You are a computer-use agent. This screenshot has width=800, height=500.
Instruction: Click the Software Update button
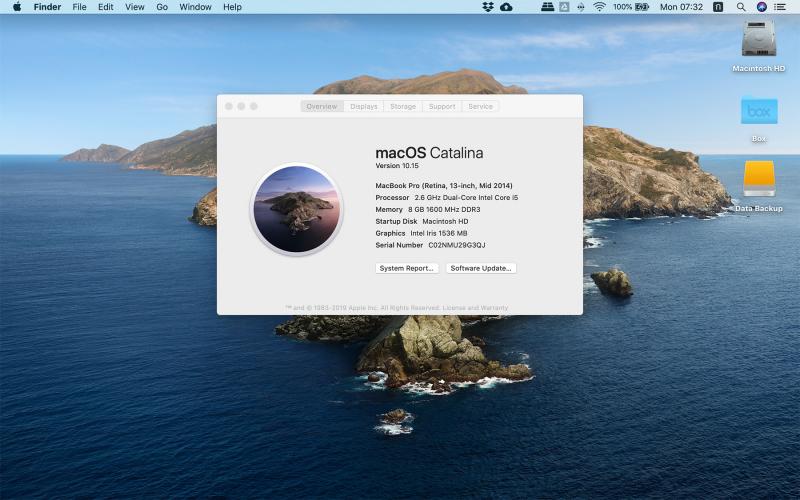coord(481,268)
